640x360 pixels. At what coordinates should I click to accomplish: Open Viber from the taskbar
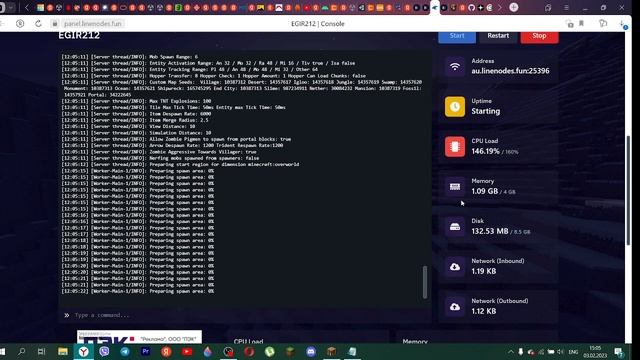coord(104,351)
